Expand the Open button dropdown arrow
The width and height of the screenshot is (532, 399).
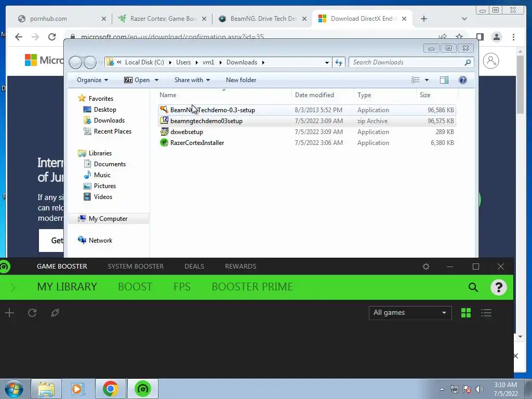click(156, 80)
